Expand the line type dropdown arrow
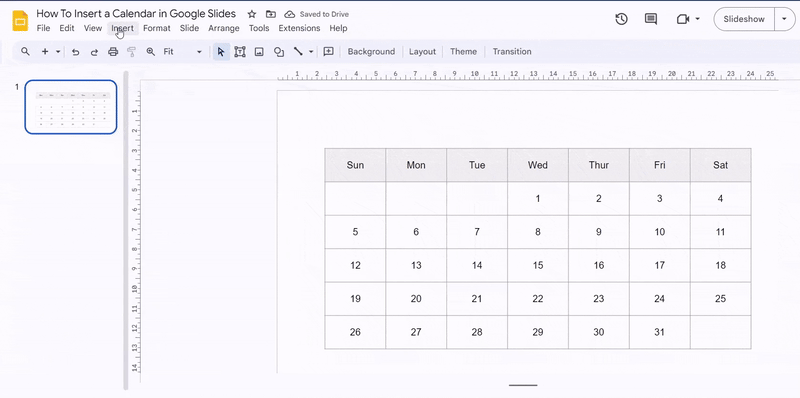Image resolution: width=800 pixels, height=398 pixels. pos(311,52)
